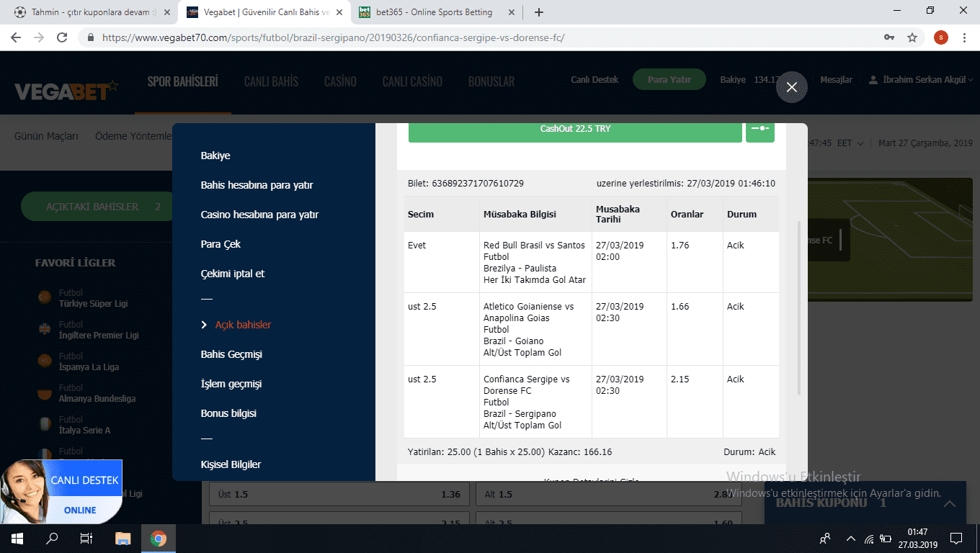This screenshot has width=980, height=553.
Task: Select Çekimi iptal et
Action: [x=233, y=274]
